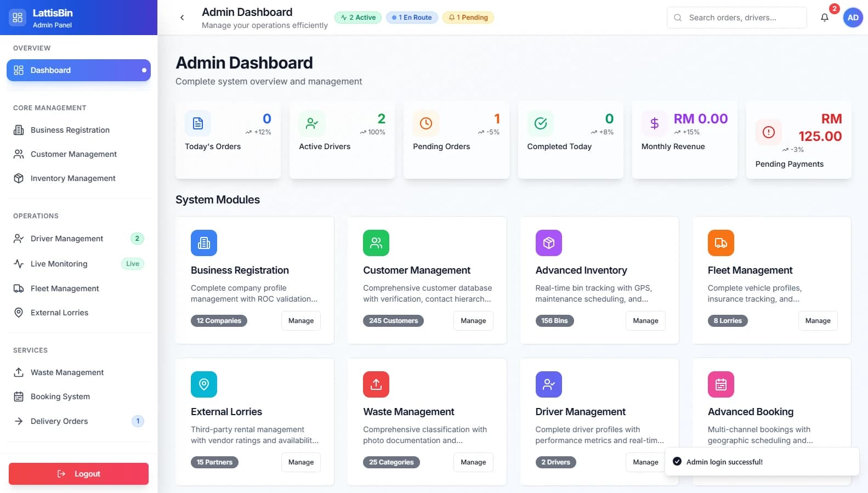
Task: Click the orange Fleet Management truck icon
Action: (721, 243)
